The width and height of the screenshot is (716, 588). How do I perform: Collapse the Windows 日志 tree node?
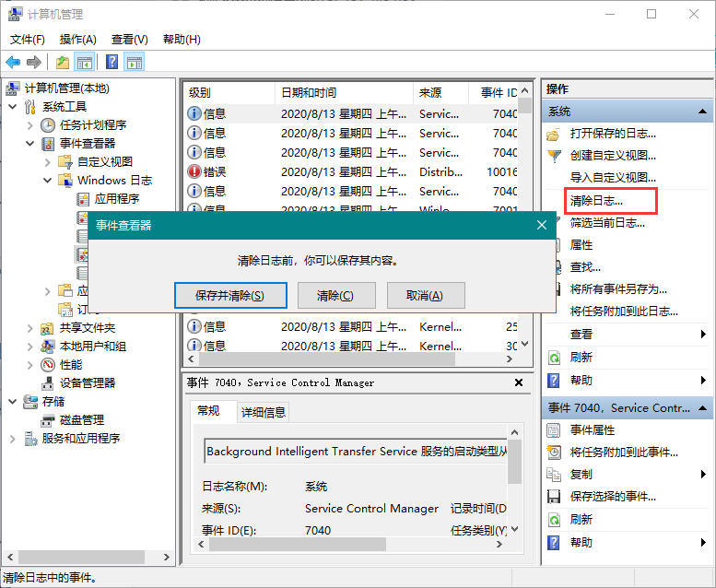click(48, 181)
